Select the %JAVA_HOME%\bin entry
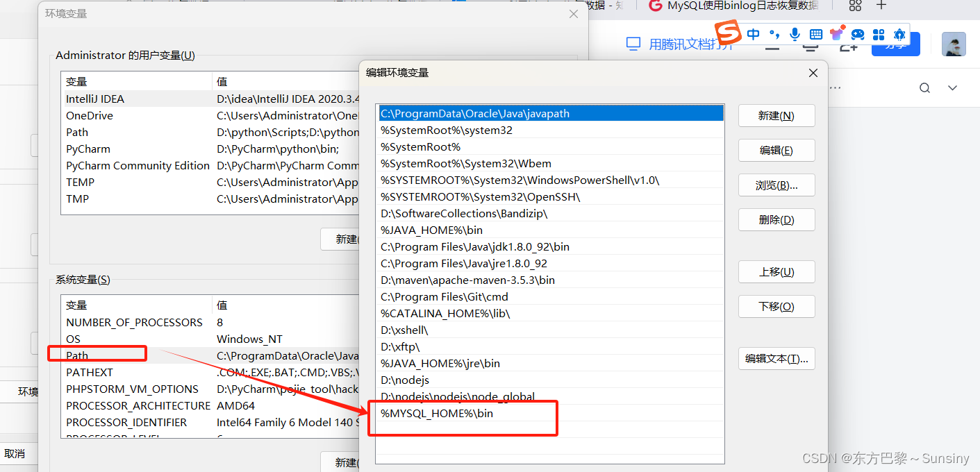 tap(551, 230)
